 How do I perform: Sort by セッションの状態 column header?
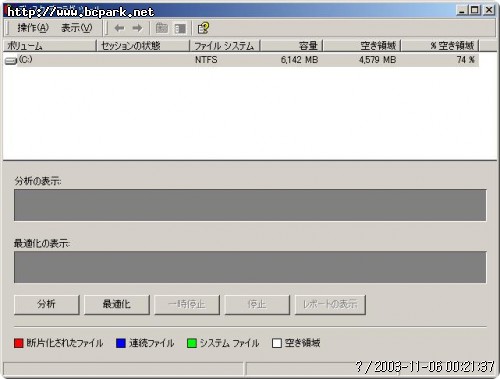coord(143,46)
